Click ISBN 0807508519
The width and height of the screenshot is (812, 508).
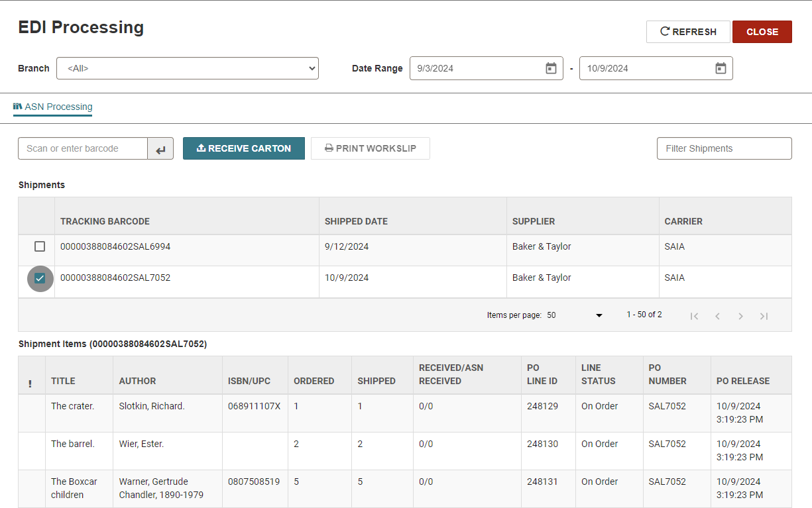254,482
